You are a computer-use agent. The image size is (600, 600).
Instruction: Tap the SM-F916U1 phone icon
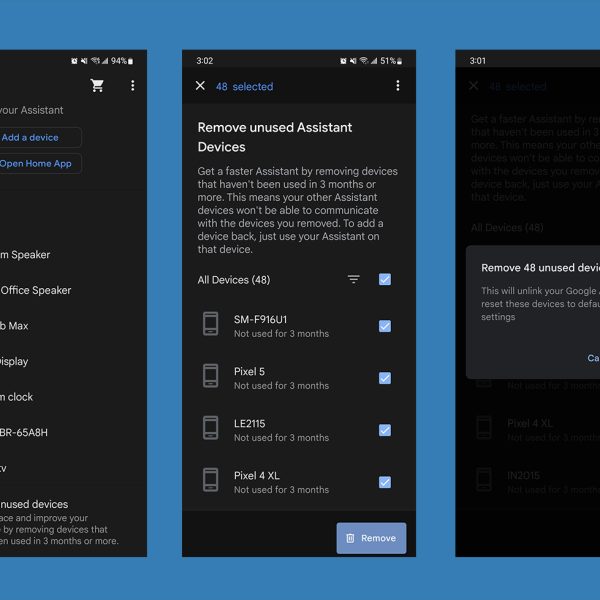tap(211, 325)
